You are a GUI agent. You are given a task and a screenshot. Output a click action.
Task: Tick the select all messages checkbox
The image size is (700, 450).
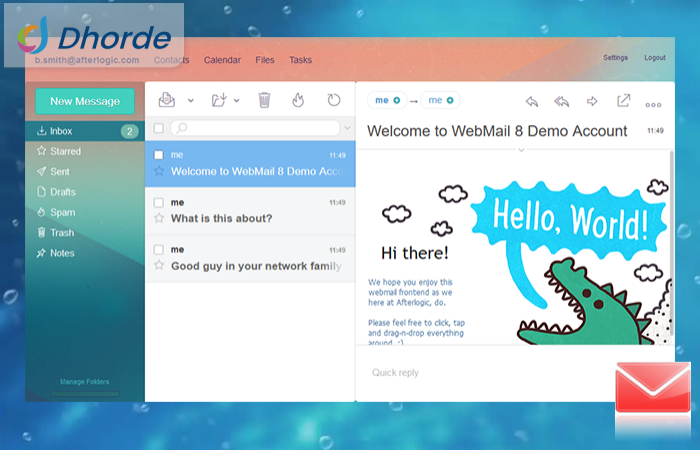(x=158, y=128)
